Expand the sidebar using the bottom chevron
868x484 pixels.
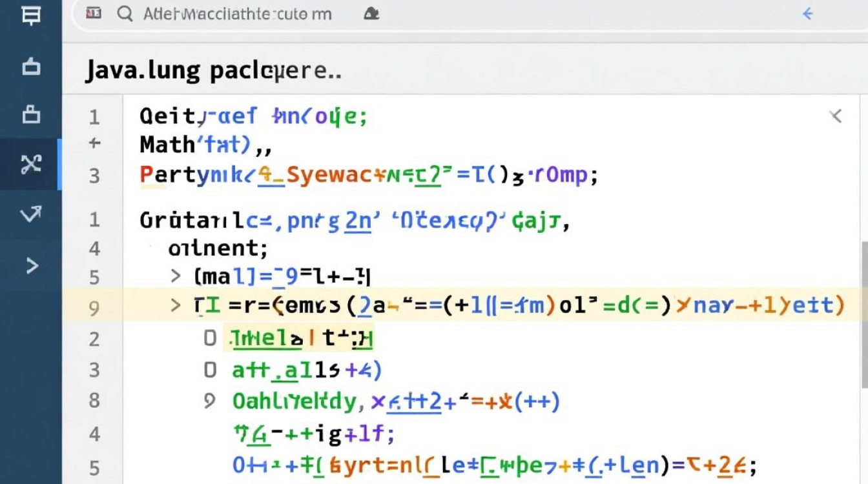click(32, 265)
